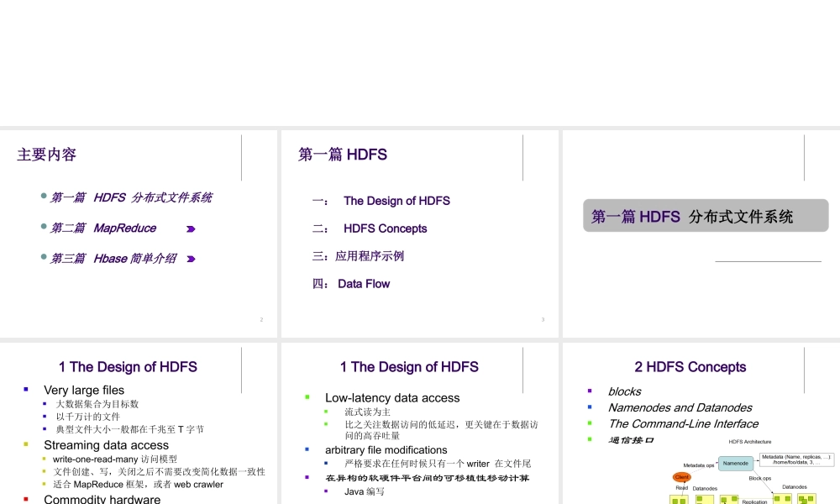Image resolution: width=840 pixels, height=504 pixels.
Task: Click the orange Client oval in diagram
Action: (x=682, y=476)
